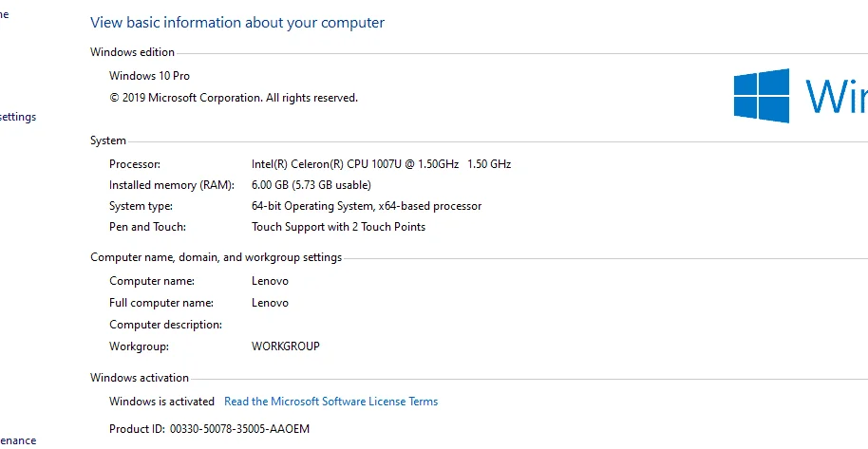Click the "System type:" label

pyautogui.click(x=141, y=206)
